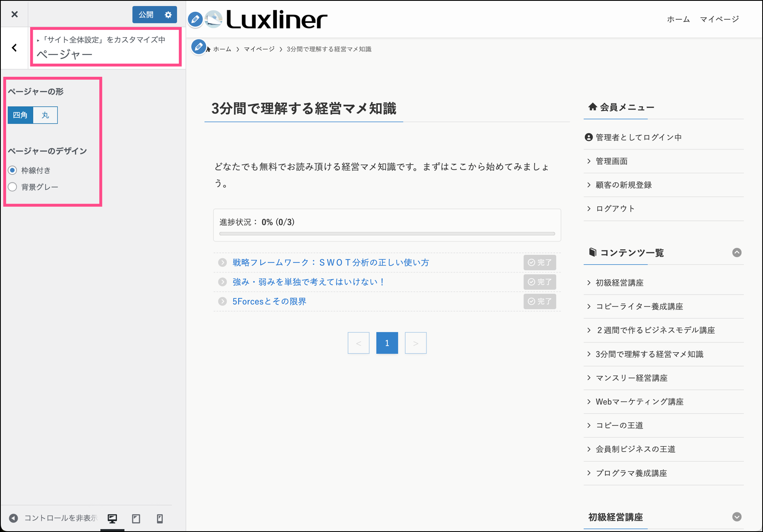Screen dimensions: 763x532
Task: Click the pencil edit icon beside the logo
Action: pyautogui.click(x=195, y=19)
